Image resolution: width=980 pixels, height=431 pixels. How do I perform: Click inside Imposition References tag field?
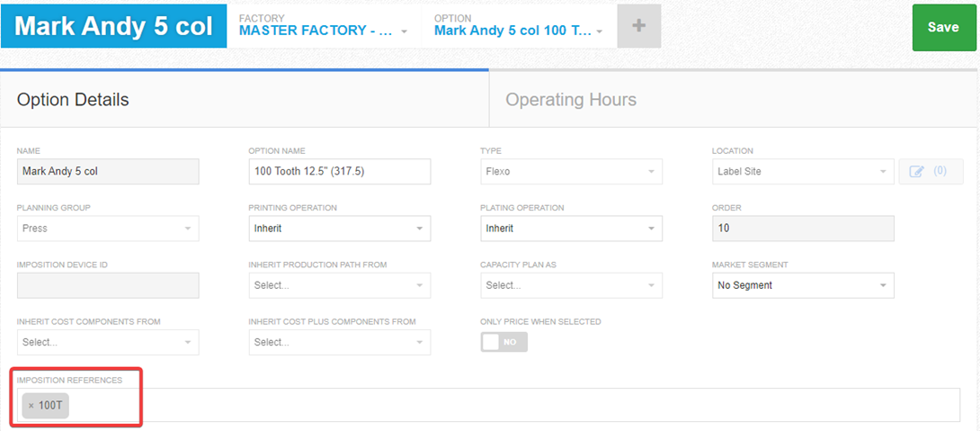[x=489, y=405]
